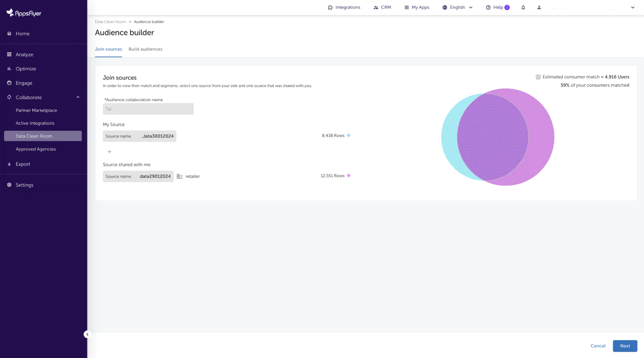Open CRM from the top bar
Screen dimensions: 644x358
coord(382,8)
